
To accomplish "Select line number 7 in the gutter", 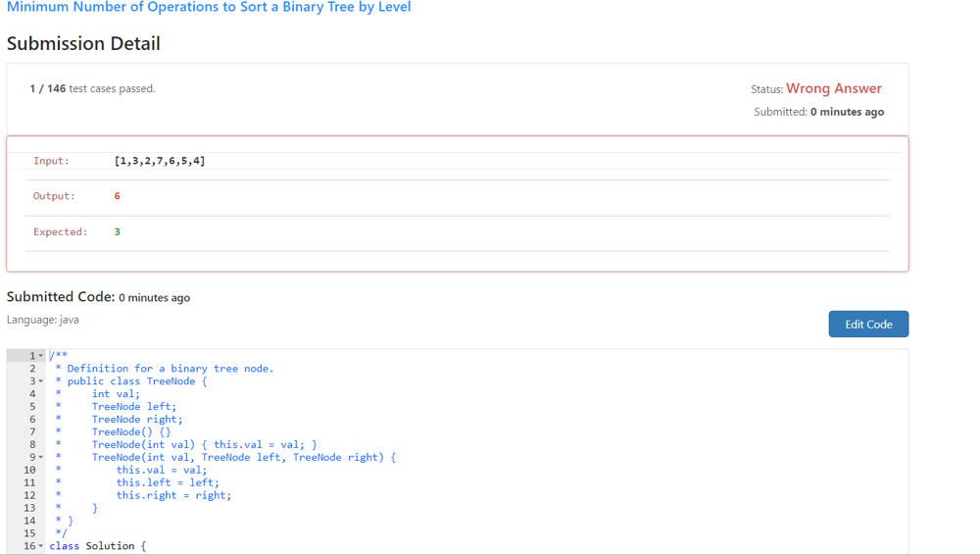I will coord(31,432).
